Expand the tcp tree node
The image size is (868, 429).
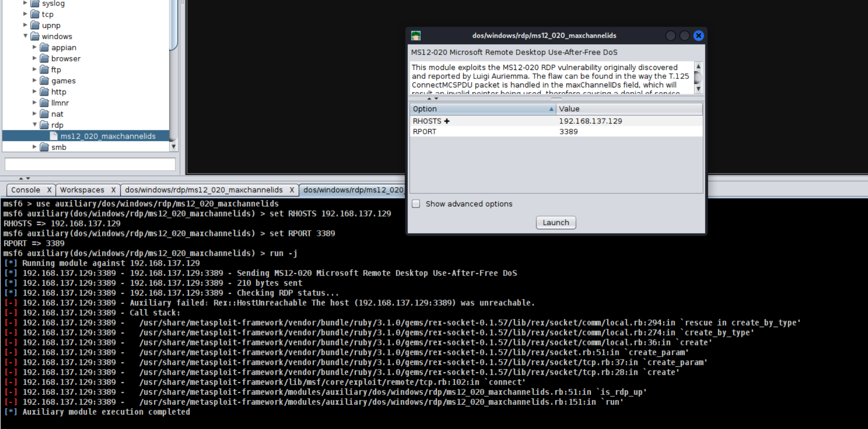click(25, 14)
